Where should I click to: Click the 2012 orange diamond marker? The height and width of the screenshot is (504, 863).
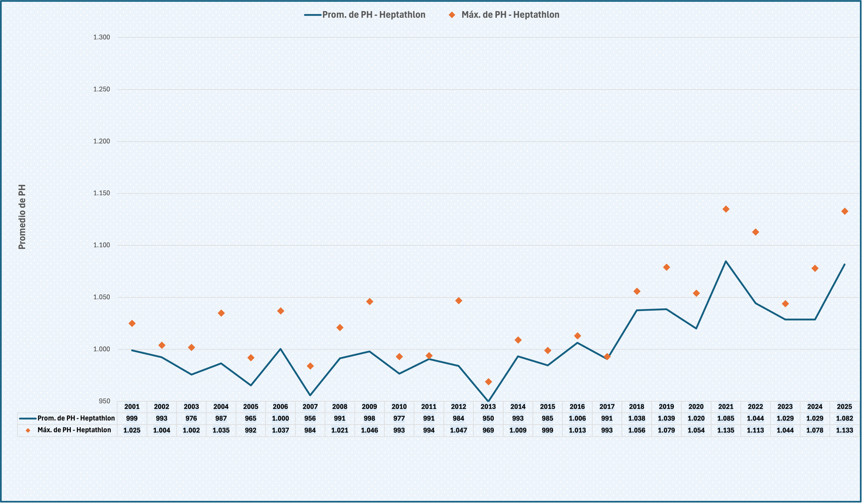click(x=458, y=301)
